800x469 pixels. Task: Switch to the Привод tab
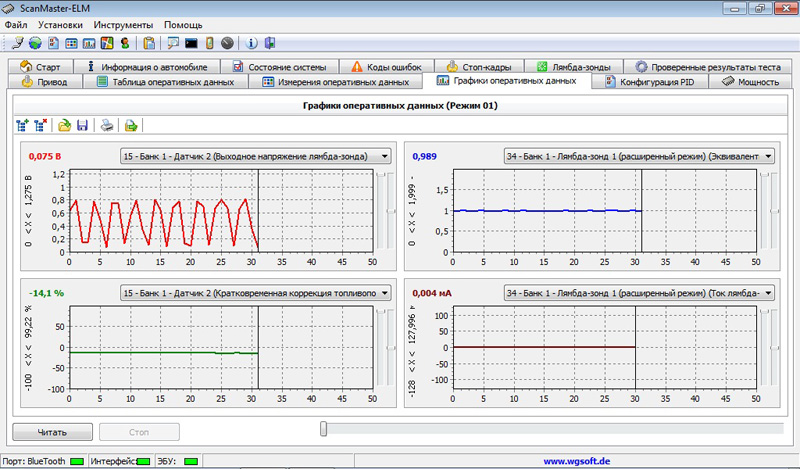tap(45, 82)
